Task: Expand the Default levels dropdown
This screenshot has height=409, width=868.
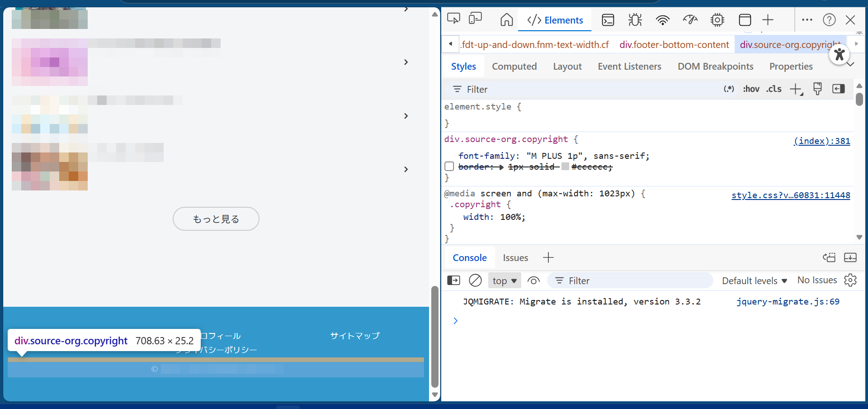Action: coord(755,281)
